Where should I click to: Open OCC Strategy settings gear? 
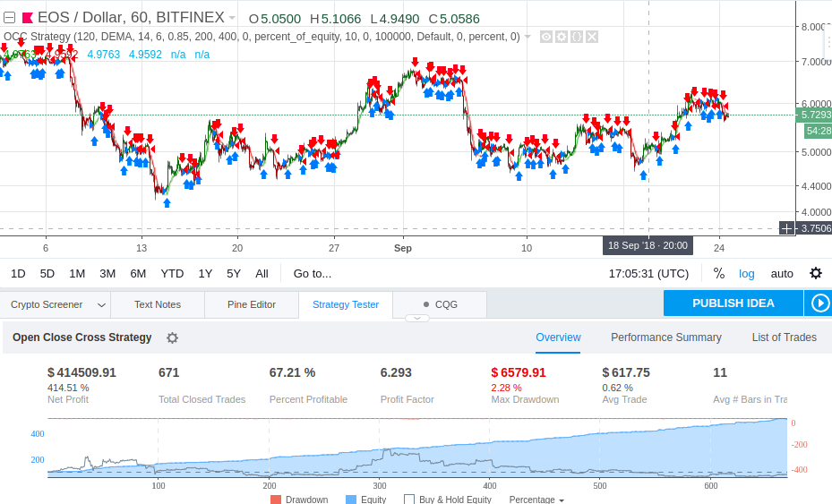tap(562, 37)
